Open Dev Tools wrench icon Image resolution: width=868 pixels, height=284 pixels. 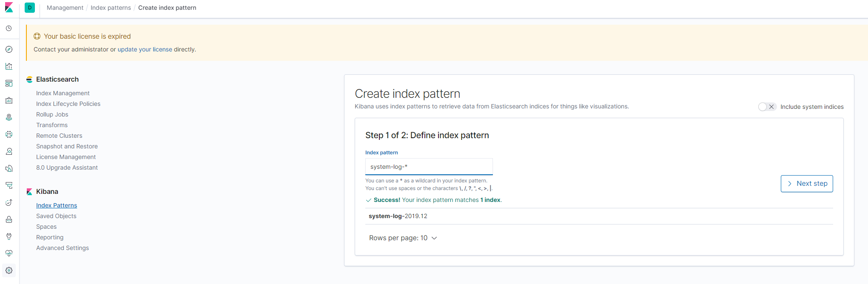click(x=9, y=236)
